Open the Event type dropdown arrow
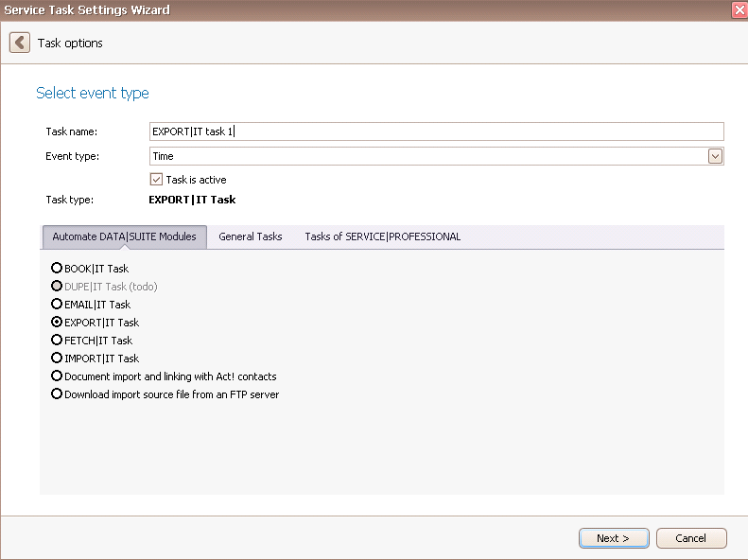This screenshot has height=560, width=748. (715, 156)
